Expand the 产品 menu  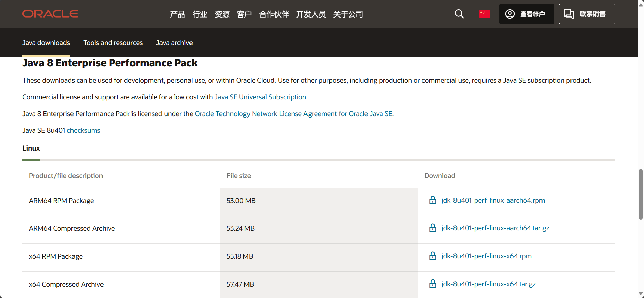point(177,14)
